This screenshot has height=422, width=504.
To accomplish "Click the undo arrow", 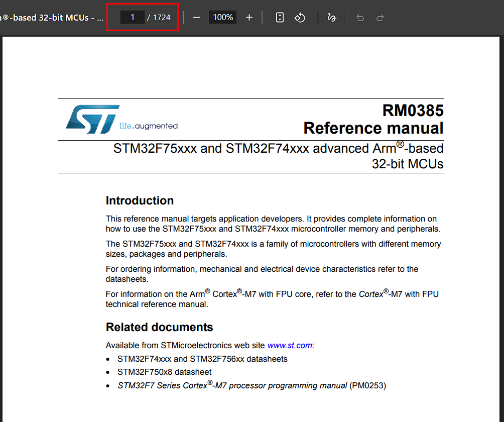I will tap(360, 18).
